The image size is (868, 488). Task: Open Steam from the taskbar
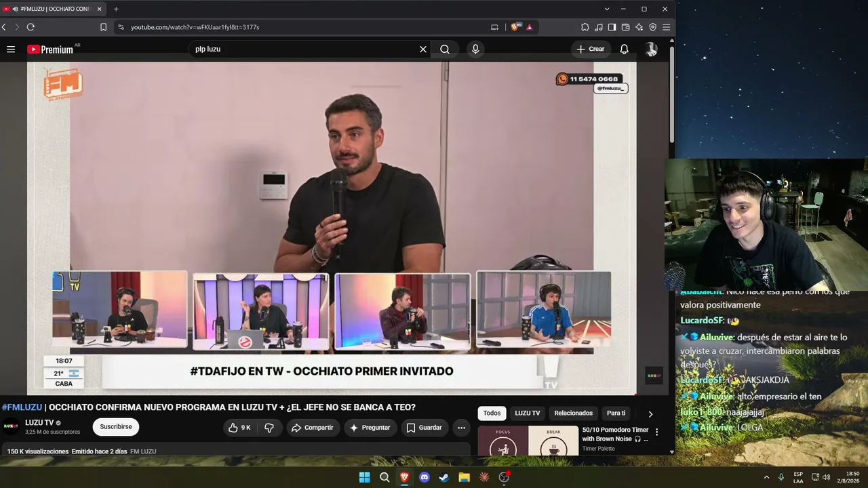click(x=444, y=477)
